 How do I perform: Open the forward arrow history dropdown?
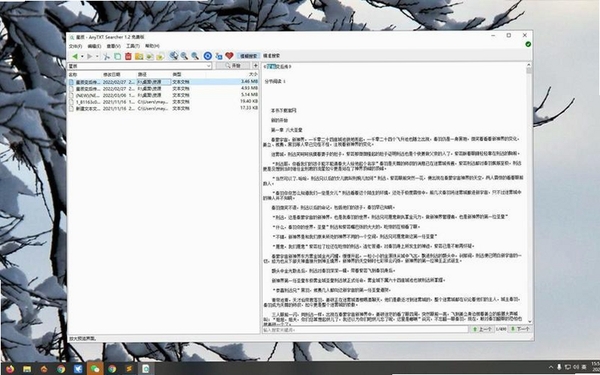pos(97,56)
